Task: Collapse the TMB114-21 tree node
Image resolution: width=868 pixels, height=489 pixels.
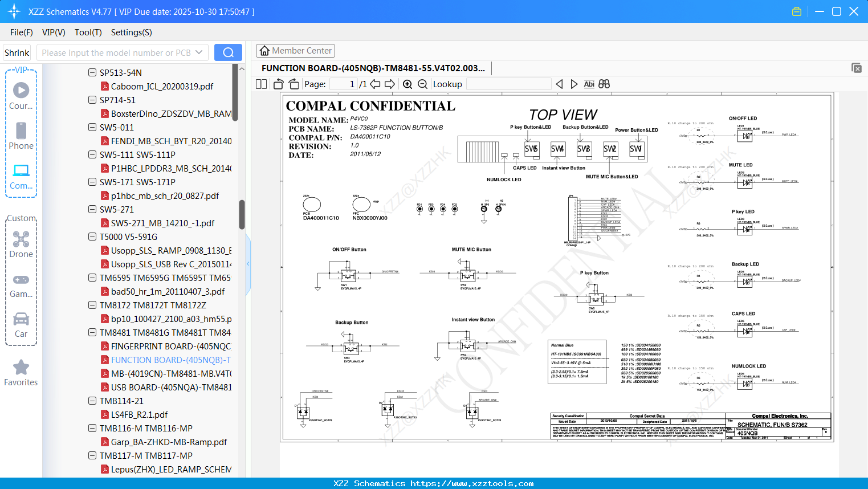Action: [92, 401]
